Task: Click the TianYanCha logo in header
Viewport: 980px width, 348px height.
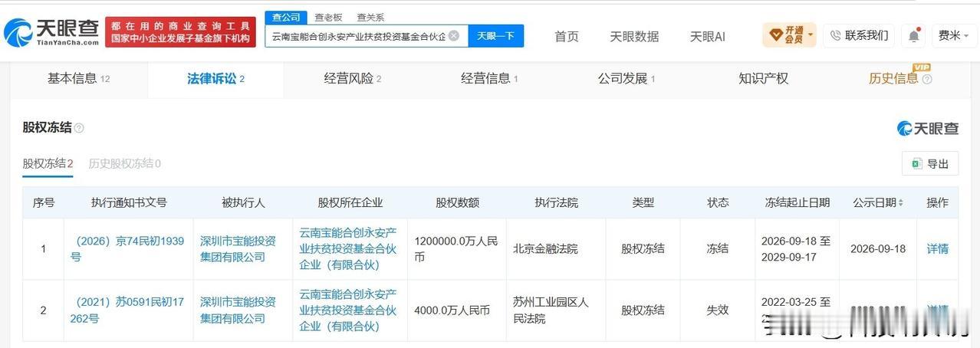Action: pos(51,32)
